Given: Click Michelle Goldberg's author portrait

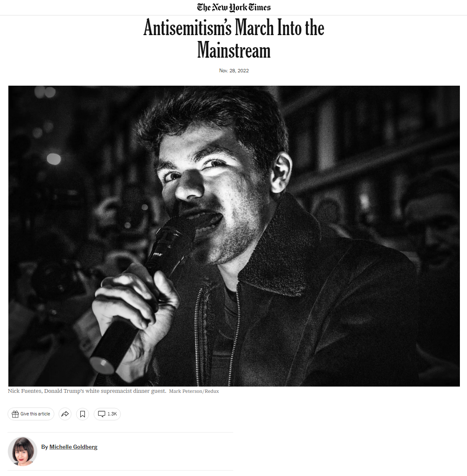Looking at the screenshot, I should [x=23, y=451].
